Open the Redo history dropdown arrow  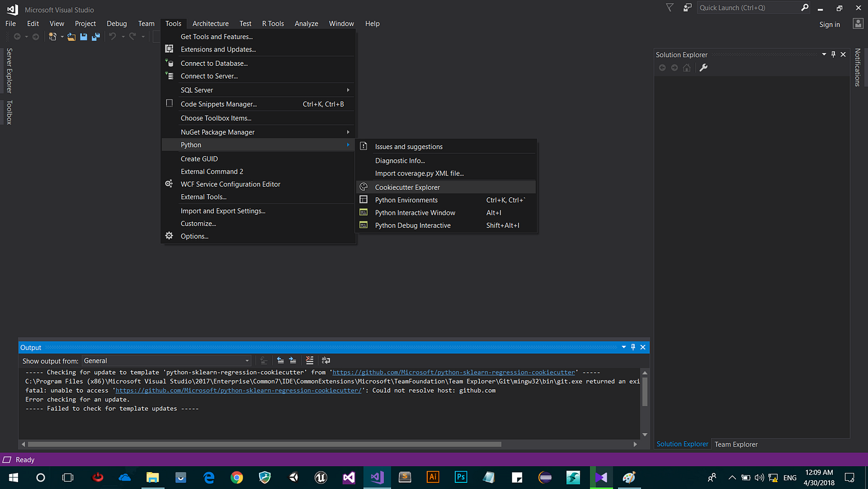tap(143, 37)
